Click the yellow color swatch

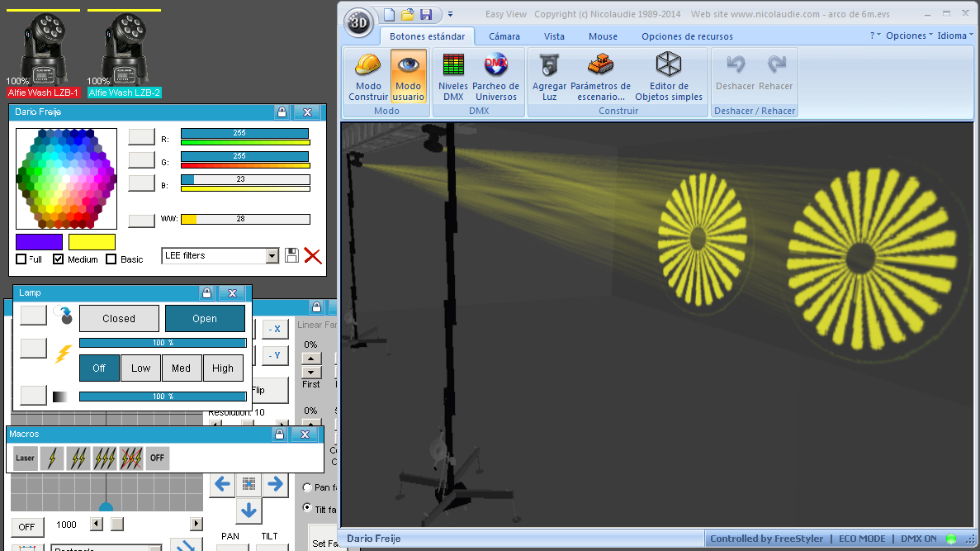(92, 242)
